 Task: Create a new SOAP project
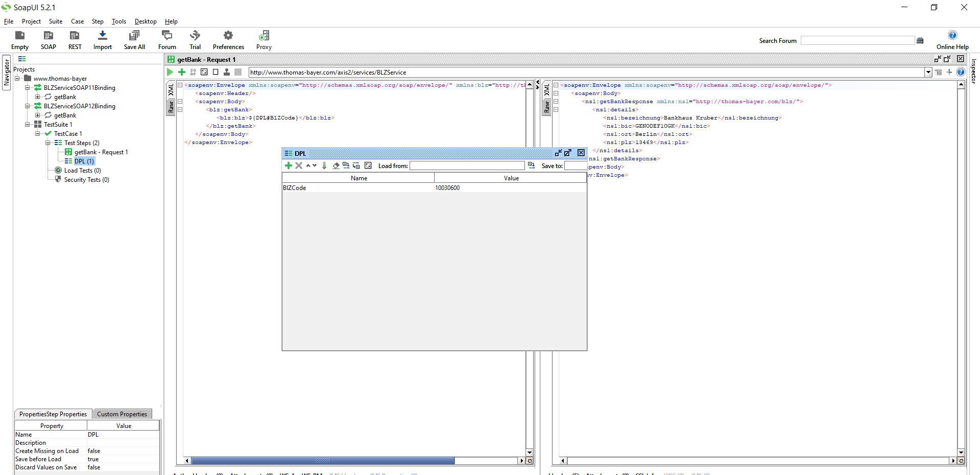coord(49,40)
